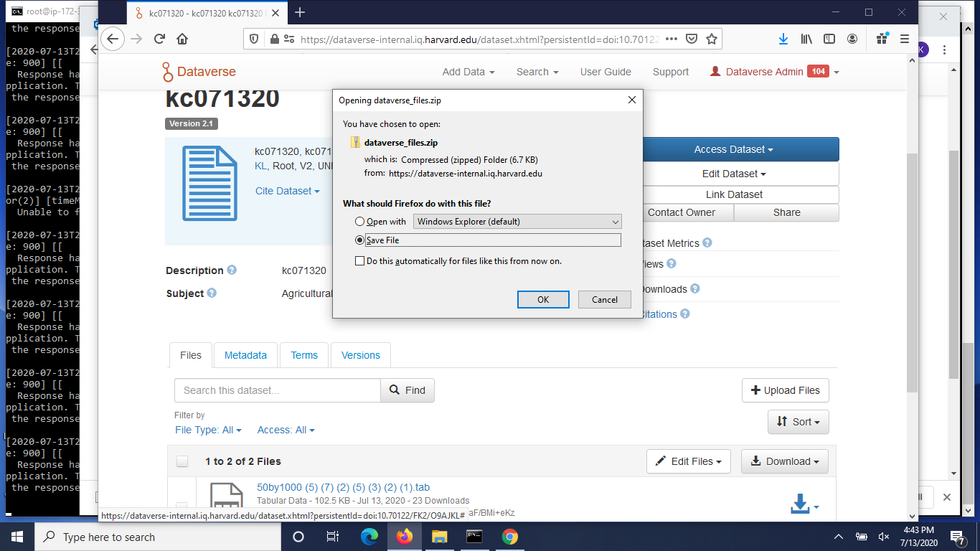Click Dataset Metrics help icon

pyautogui.click(x=707, y=243)
